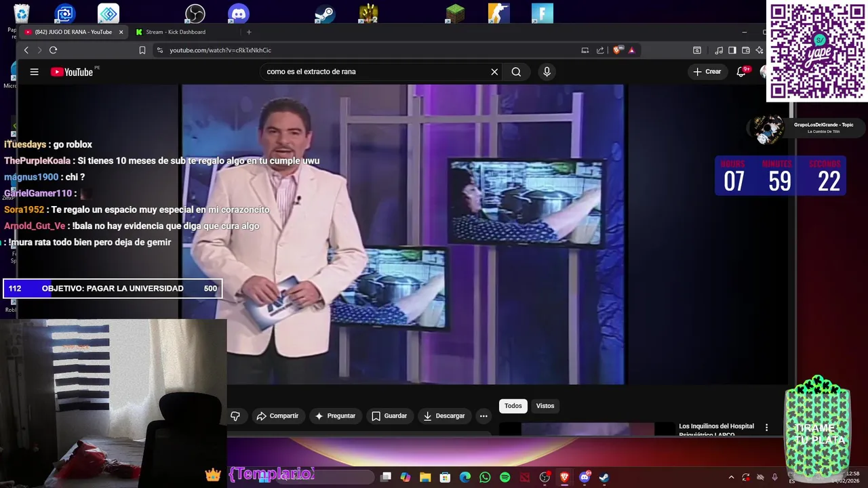868x488 pixels.
Task: Select the Todos filter chip
Action: [x=513, y=406]
